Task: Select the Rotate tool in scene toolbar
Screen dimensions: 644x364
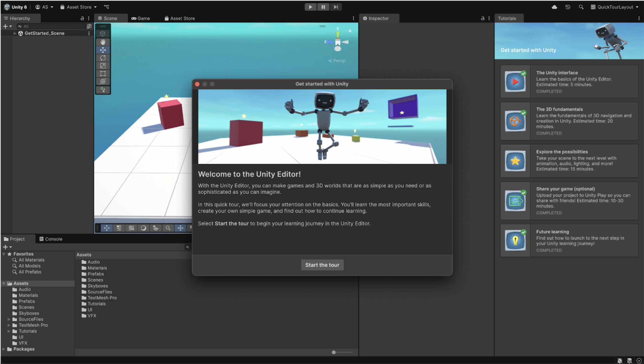Action: pyautogui.click(x=103, y=58)
